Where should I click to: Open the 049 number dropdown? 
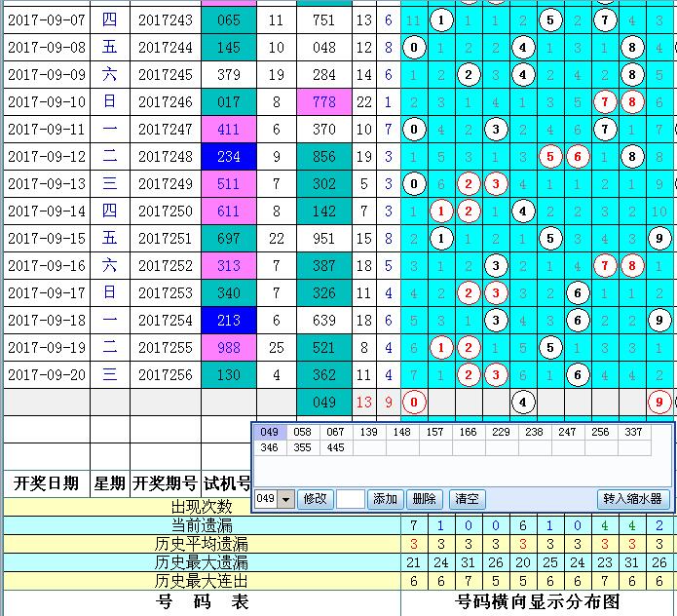pyautogui.click(x=286, y=499)
